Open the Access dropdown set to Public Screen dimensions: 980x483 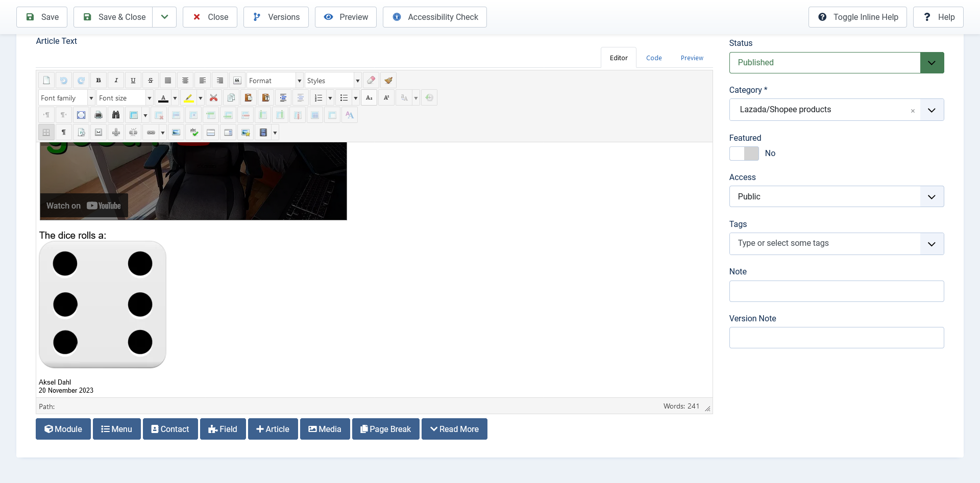point(836,197)
